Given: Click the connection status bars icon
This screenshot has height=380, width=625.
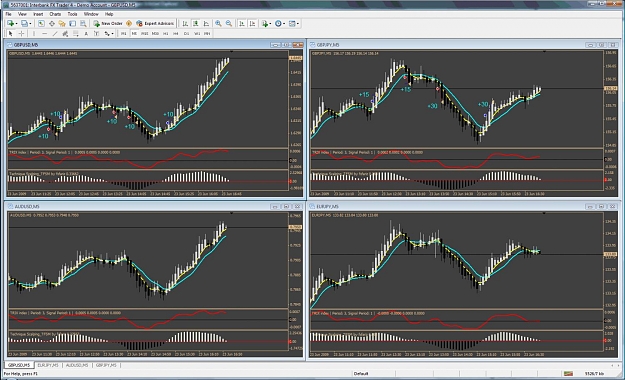Looking at the screenshot, I should click(568, 374).
